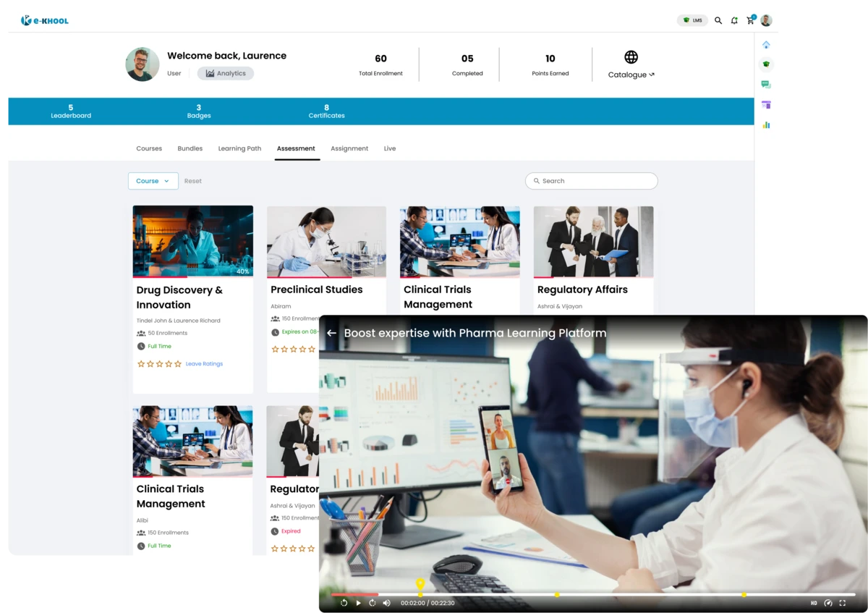
Task: Toggle fullscreen mode on the video player
Action: (842, 603)
